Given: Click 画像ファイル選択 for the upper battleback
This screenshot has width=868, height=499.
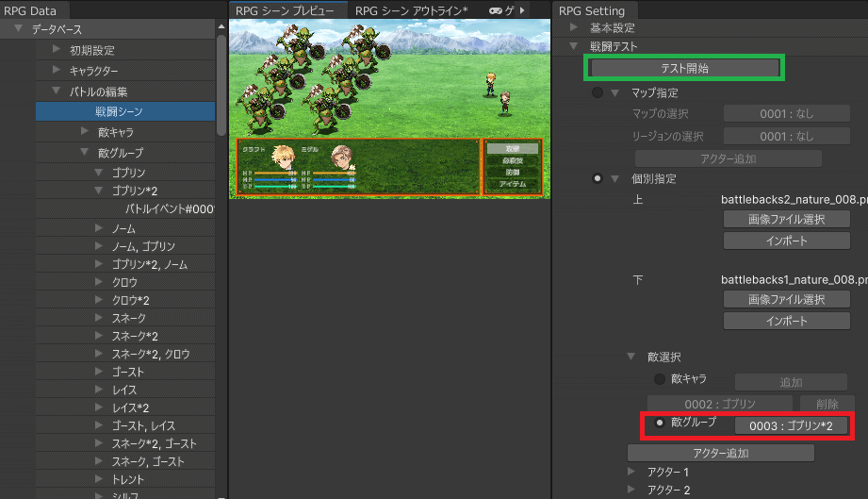Looking at the screenshot, I should click(786, 219).
